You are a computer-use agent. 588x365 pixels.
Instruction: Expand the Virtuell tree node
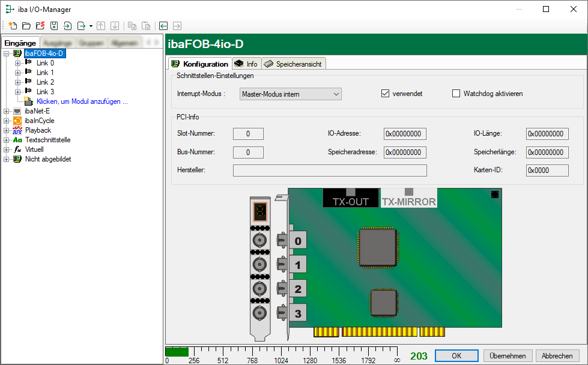(x=7, y=149)
